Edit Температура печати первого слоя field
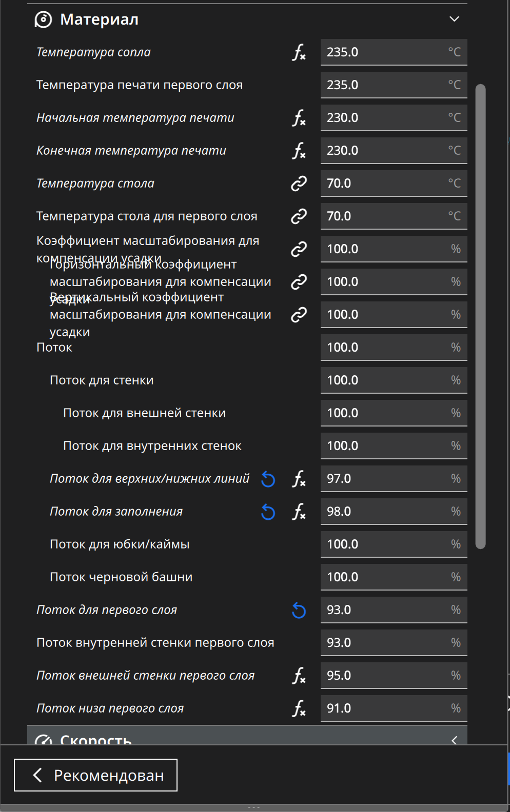Image resolution: width=510 pixels, height=812 pixels. coord(394,85)
